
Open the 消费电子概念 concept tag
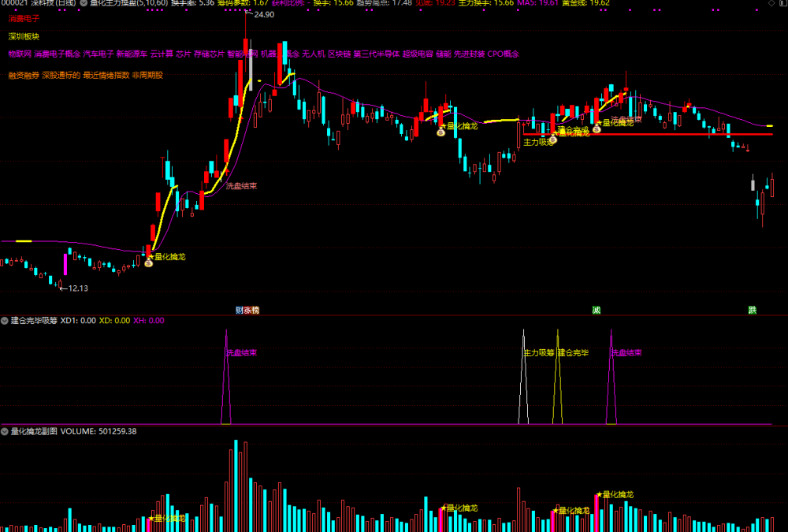pos(58,54)
